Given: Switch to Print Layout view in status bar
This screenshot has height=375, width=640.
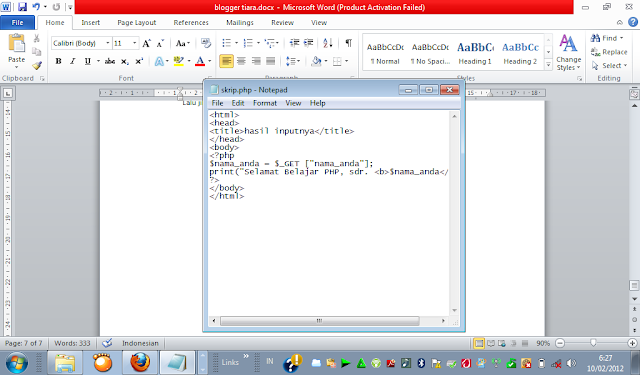Looking at the screenshot, I should [479, 344].
